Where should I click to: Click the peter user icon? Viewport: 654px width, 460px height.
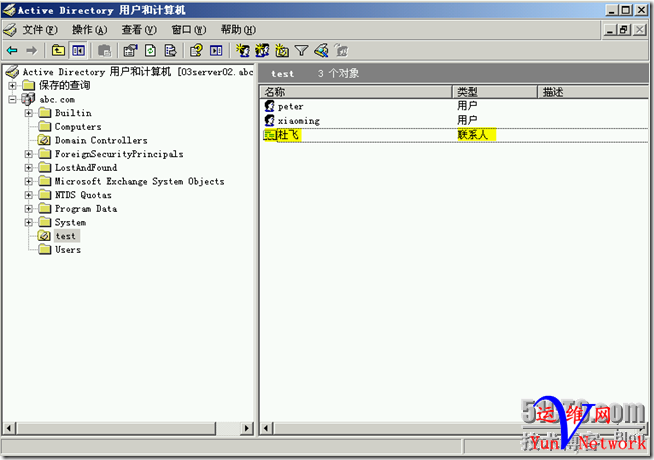(x=269, y=106)
